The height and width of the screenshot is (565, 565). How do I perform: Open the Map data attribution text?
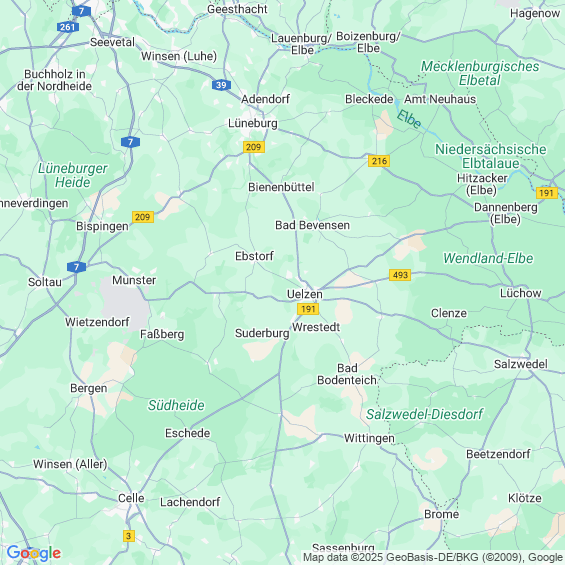pyautogui.click(x=433, y=557)
